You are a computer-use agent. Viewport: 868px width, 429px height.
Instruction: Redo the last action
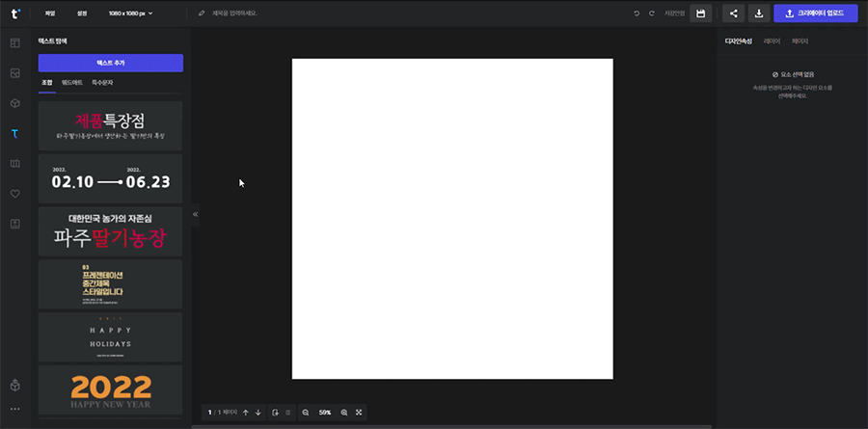coord(652,13)
